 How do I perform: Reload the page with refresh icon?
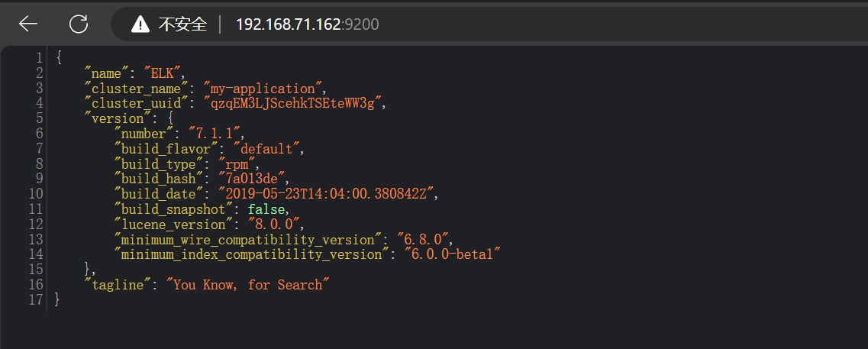79,23
